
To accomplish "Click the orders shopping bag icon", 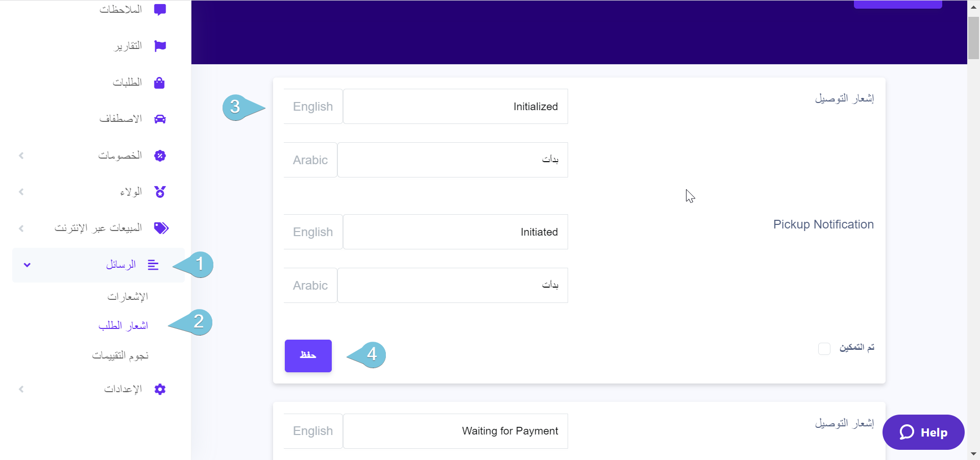I will click(159, 83).
